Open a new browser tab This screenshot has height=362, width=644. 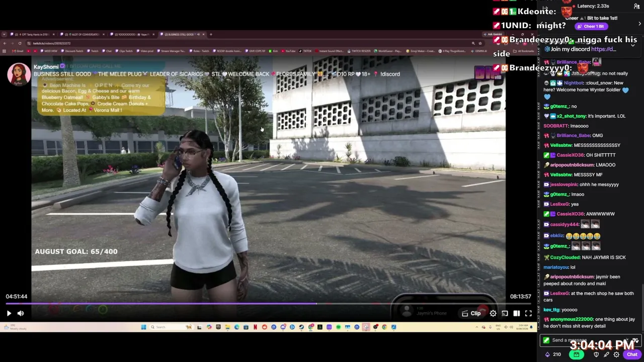(211, 35)
